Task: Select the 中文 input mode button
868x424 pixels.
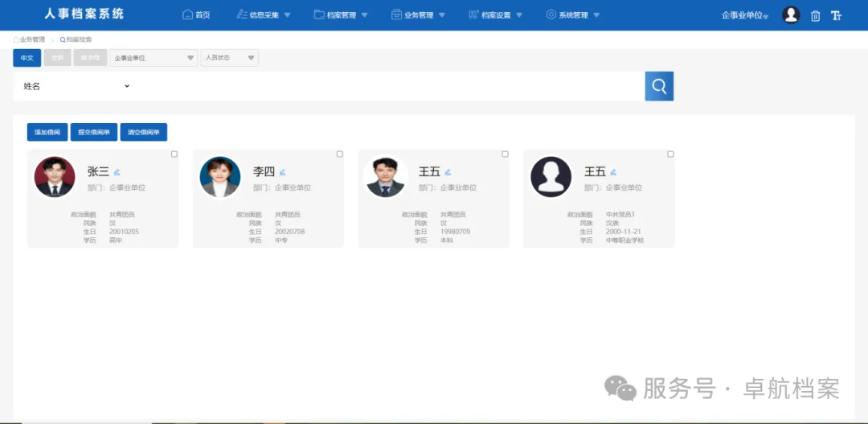Action: point(27,58)
